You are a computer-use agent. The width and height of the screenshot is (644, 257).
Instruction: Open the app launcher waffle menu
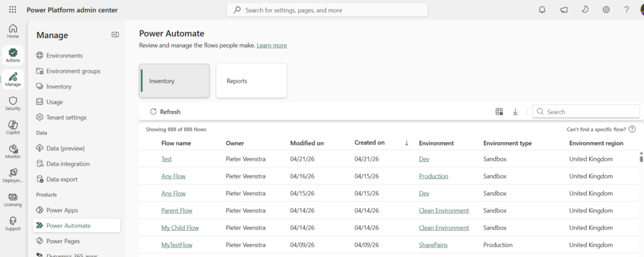pyautogui.click(x=13, y=10)
